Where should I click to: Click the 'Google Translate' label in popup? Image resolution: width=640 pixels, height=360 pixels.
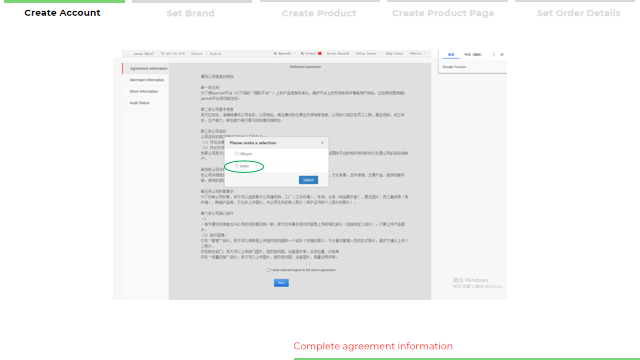454,67
